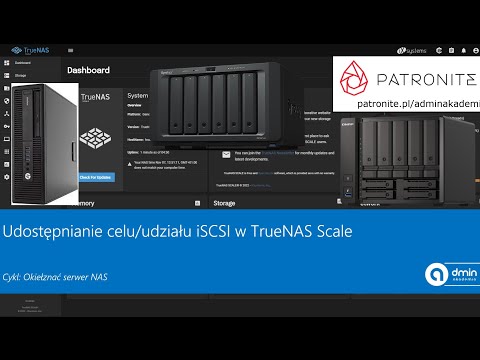
Task: Click the 'Cykl: Okiełznać serwer NAS' subtitle
Action: pos(55,277)
